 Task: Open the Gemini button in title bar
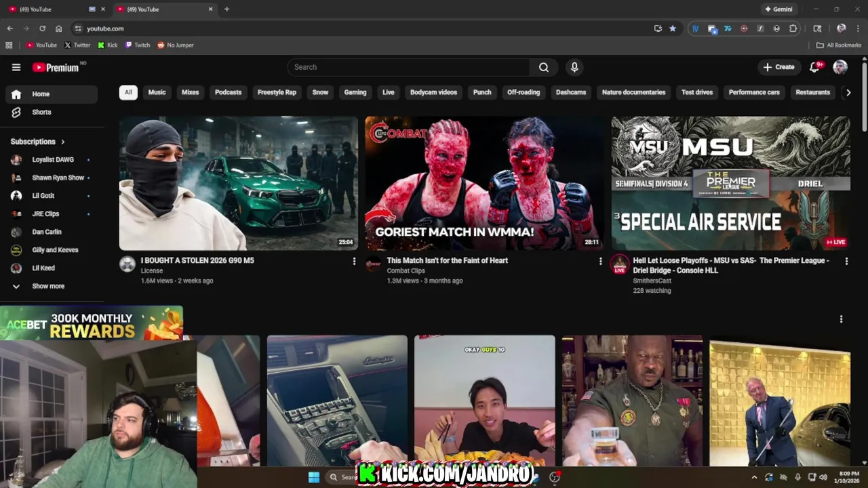pos(778,9)
